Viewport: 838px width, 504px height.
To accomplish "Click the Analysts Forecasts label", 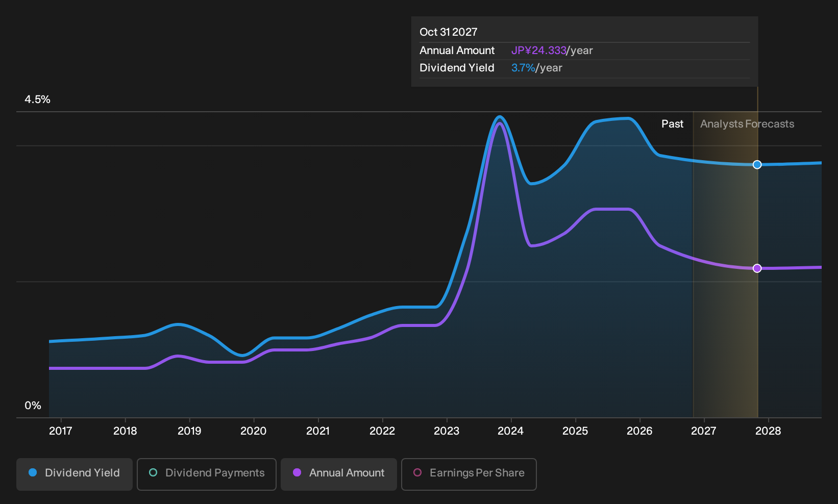I will pos(747,124).
